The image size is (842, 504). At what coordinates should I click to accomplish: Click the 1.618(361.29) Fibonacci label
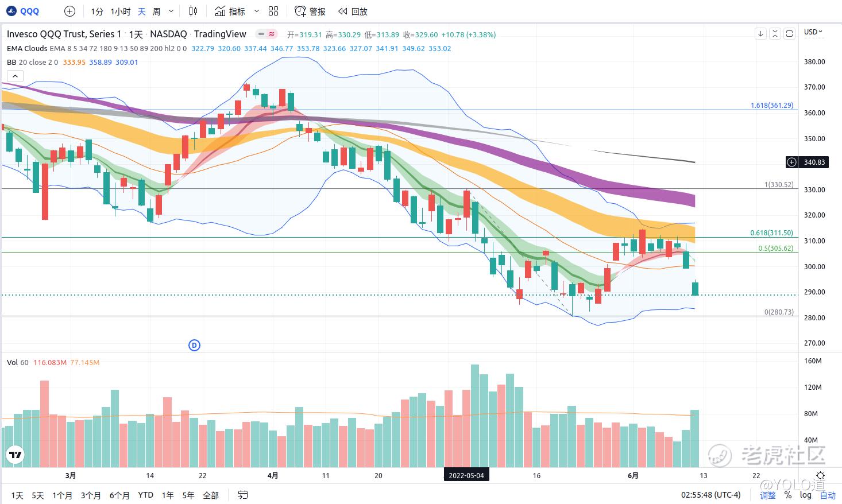pyautogui.click(x=771, y=106)
